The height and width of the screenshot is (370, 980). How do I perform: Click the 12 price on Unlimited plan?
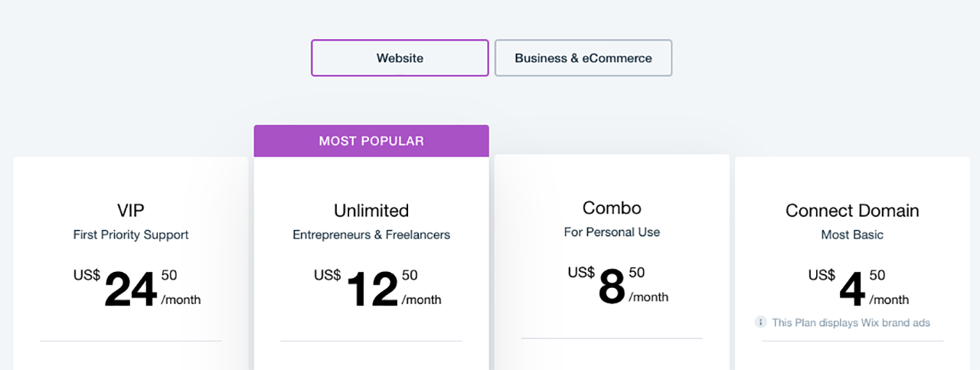372,290
